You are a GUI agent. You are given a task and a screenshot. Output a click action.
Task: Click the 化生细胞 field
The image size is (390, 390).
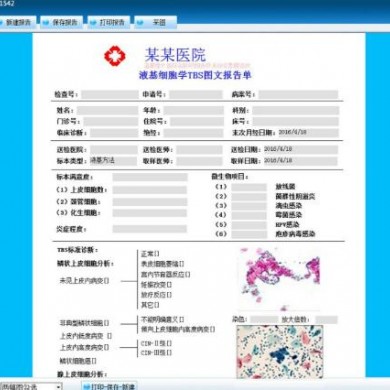pos(150,213)
